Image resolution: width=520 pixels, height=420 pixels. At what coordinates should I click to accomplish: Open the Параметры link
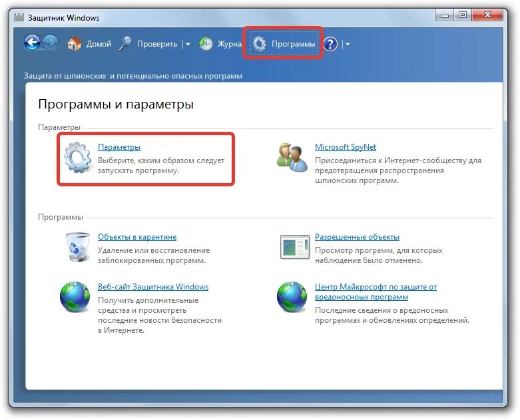coord(119,147)
